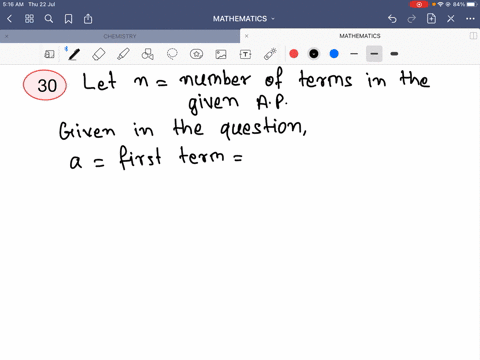Open the share/export menu

88,19
